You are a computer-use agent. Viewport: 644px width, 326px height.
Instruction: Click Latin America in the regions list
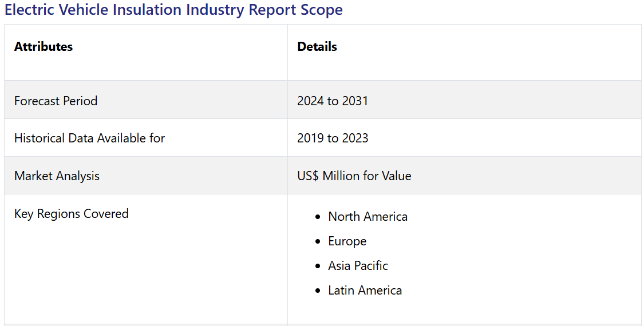point(365,291)
